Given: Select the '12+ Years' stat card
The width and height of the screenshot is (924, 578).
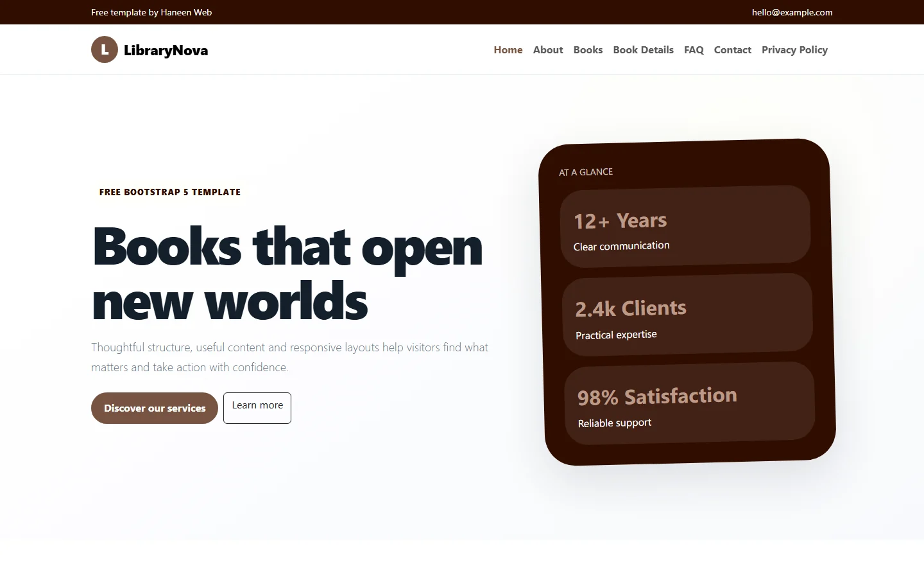Looking at the screenshot, I should 685,227.
